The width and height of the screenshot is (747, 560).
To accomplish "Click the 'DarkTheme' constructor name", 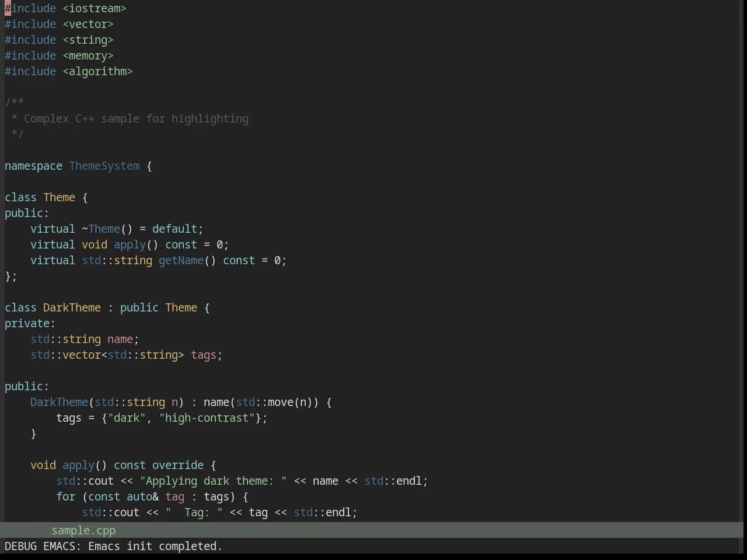I will click(59, 402).
